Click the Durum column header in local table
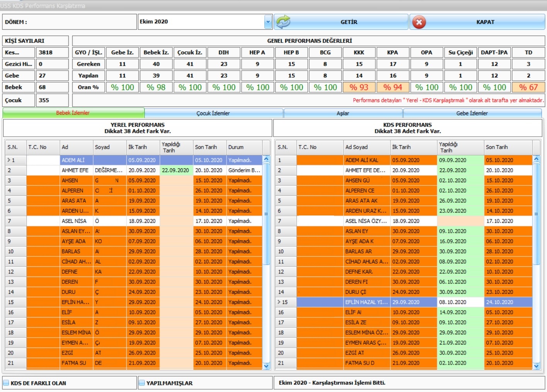The image size is (547, 392). 244,147
